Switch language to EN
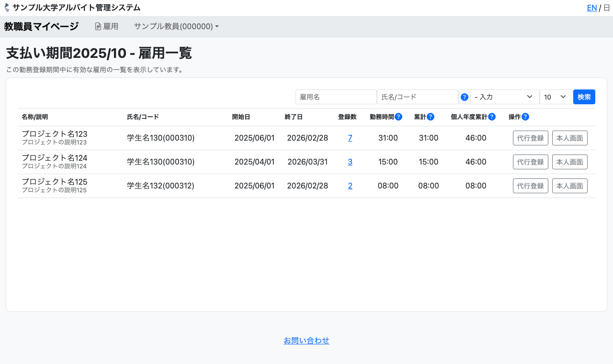This screenshot has height=364, width=613. (592, 8)
